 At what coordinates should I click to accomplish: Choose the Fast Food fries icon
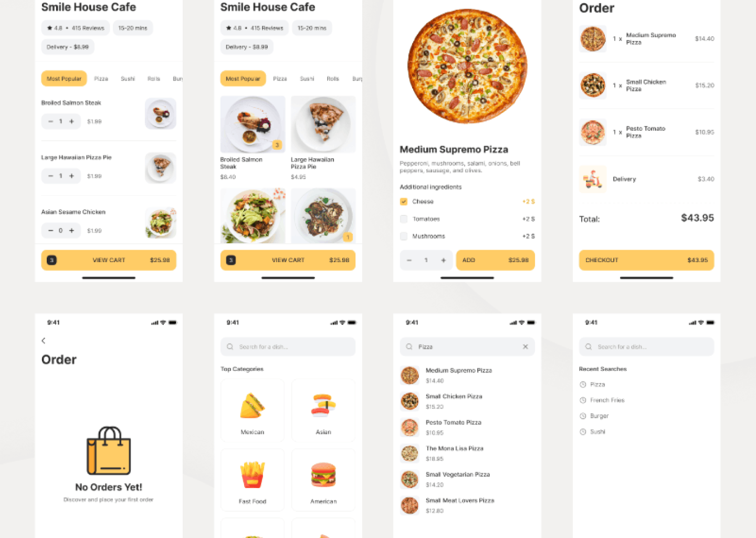[253, 474]
